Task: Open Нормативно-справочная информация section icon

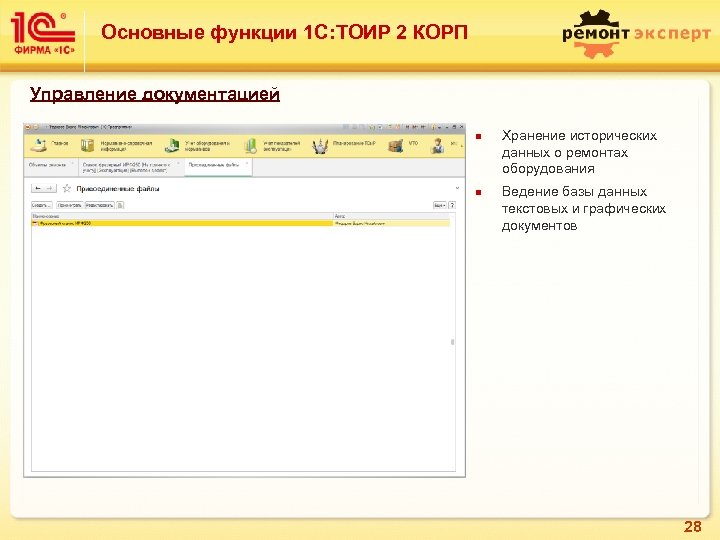Action: click(87, 146)
